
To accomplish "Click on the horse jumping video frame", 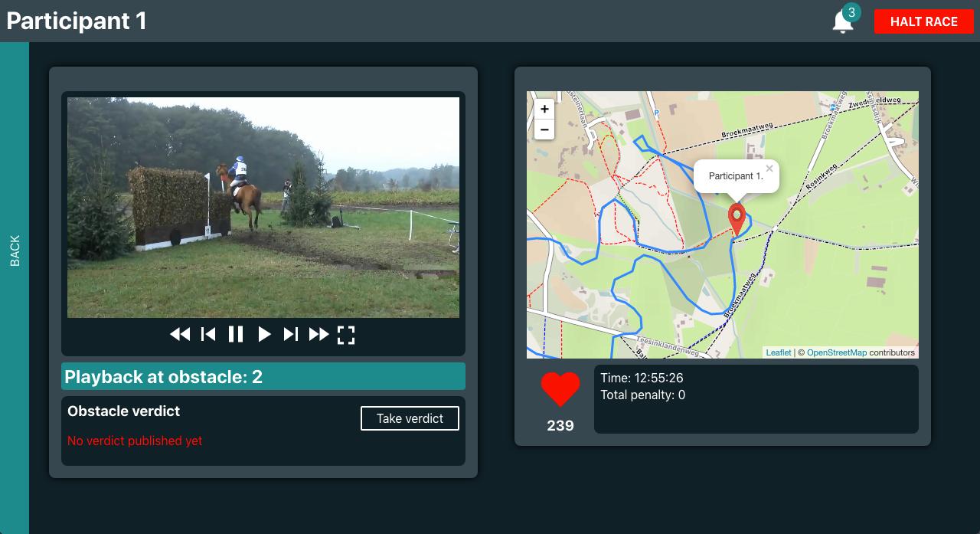I will point(263,207).
